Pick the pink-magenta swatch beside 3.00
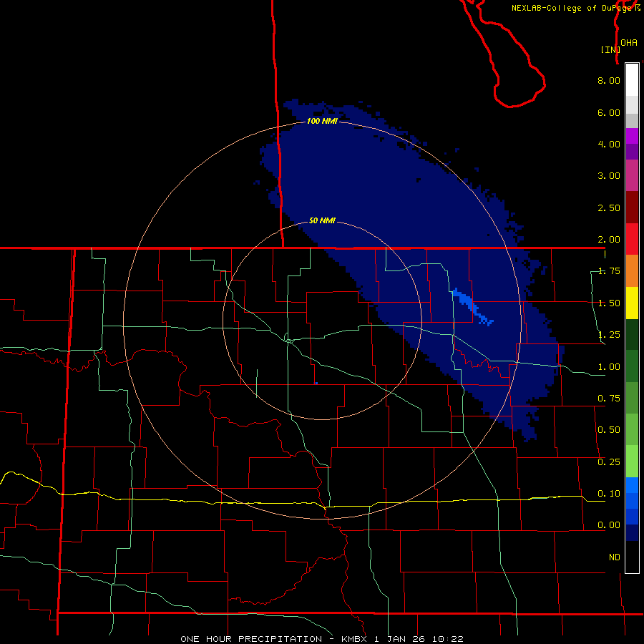The height and width of the screenshot is (644, 644). coord(632,175)
